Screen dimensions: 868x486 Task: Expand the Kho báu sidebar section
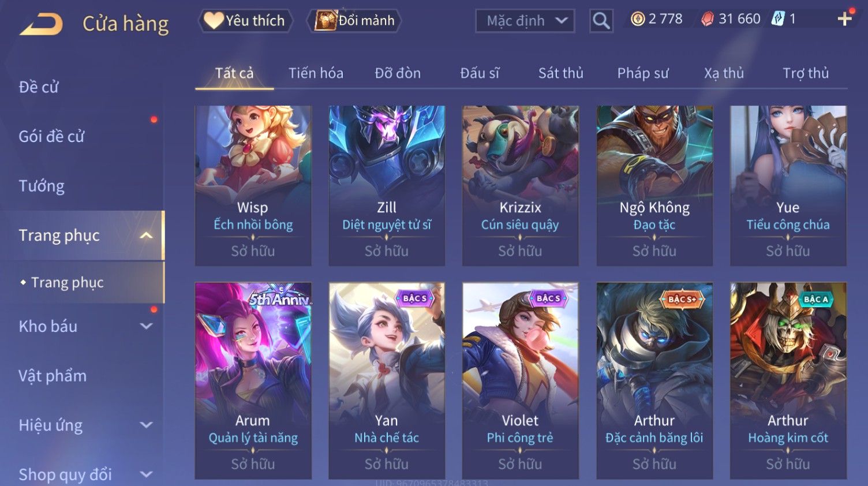point(147,326)
